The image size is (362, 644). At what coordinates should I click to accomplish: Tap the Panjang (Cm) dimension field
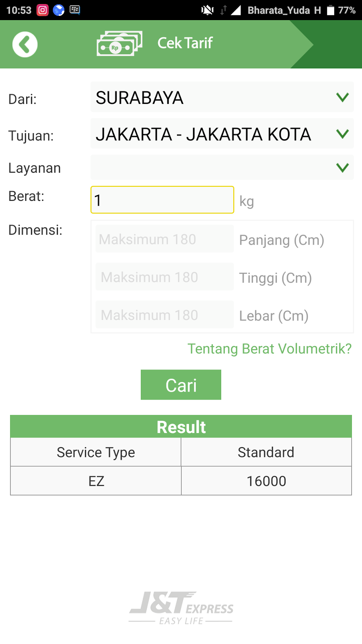(x=165, y=239)
